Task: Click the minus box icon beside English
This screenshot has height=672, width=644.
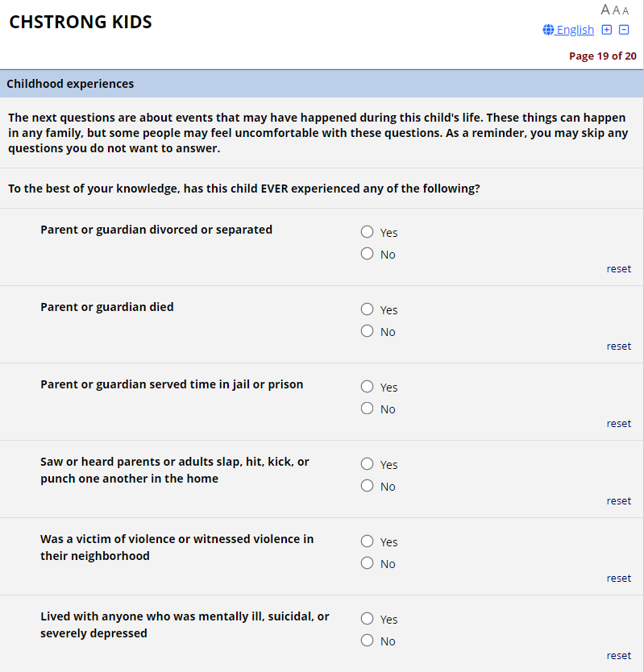Action: click(624, 30)
